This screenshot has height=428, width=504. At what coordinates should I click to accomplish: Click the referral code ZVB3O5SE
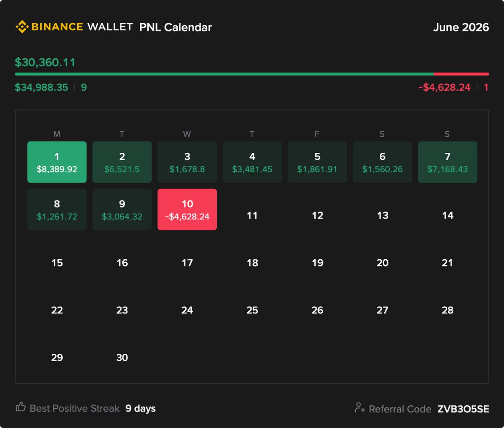[x=463, y=409]
